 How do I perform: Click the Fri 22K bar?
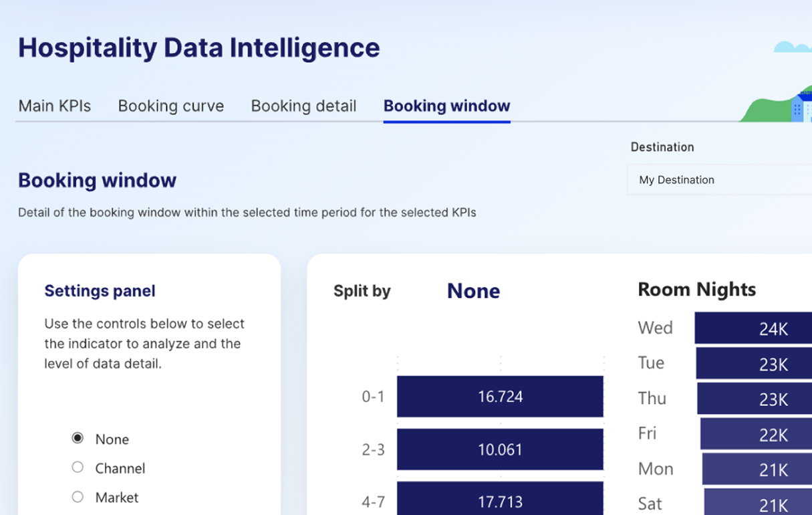(x=756, y=434)
